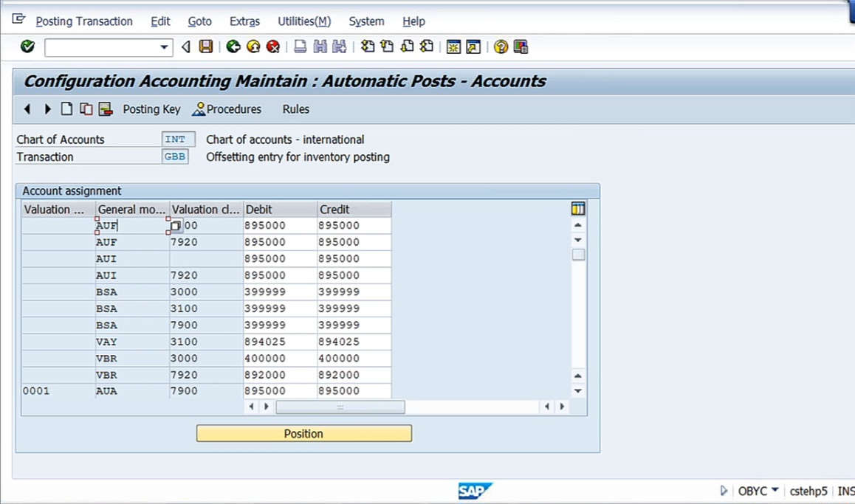
Task: Click the General modification column header
Action: click(x=132, y=210)
